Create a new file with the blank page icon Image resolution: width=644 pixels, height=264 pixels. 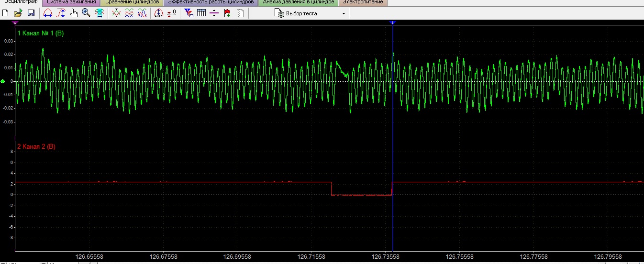click(x=5, y=13)
